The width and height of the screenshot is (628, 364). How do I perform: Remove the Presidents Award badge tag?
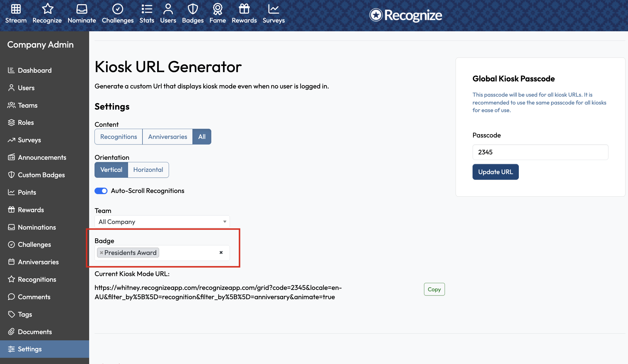(x=102, y=253)
